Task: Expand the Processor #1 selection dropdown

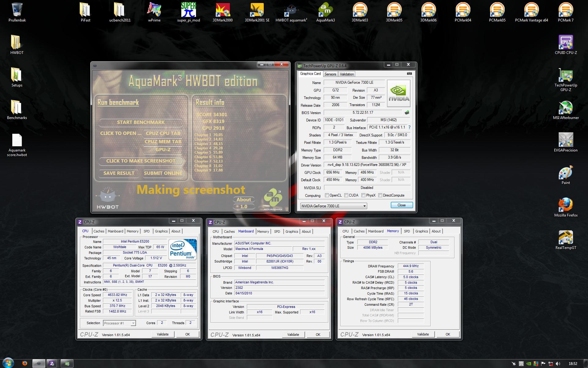Action: click(x=133, y=323)
